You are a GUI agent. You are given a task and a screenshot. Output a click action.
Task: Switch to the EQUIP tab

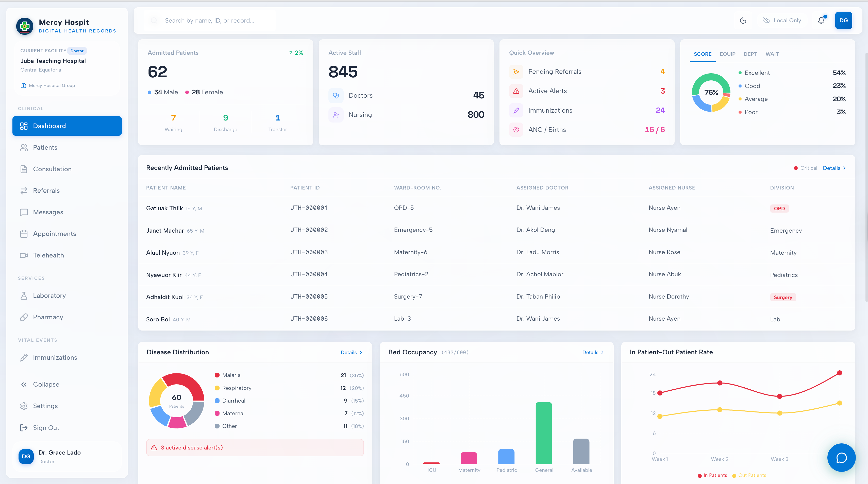(727, 54)
